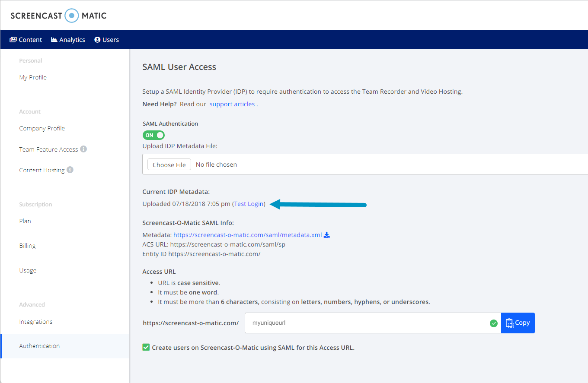
Task: Go to Content Hosting page
Action: point(42,170)
